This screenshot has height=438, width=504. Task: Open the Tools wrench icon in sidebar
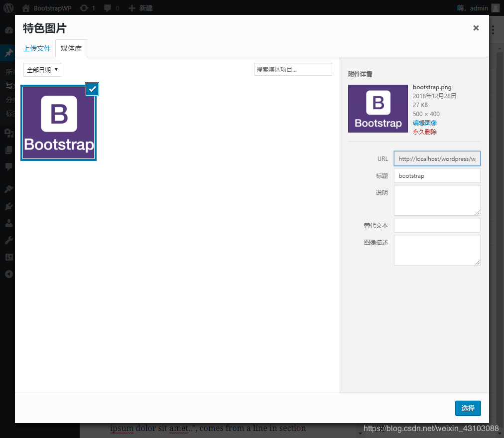click(x=8, y=240)
